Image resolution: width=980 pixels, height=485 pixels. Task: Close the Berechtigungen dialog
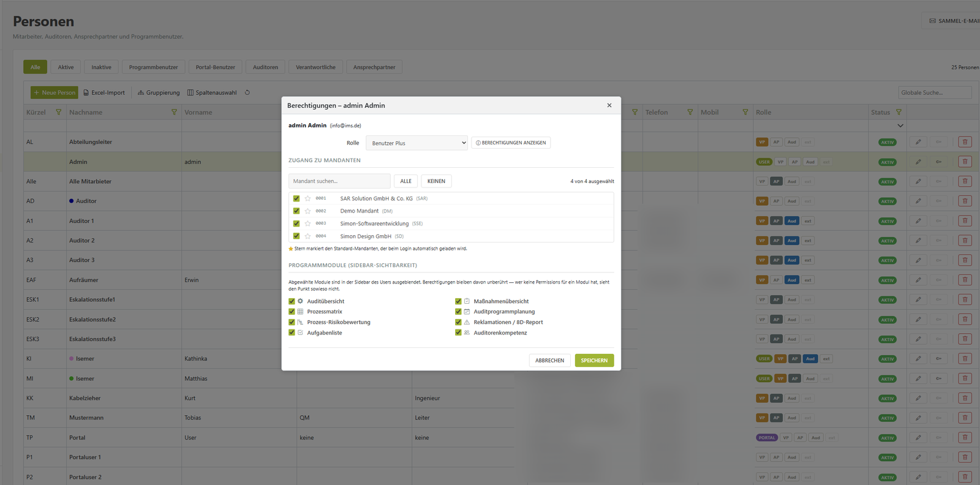click(609, 105)
